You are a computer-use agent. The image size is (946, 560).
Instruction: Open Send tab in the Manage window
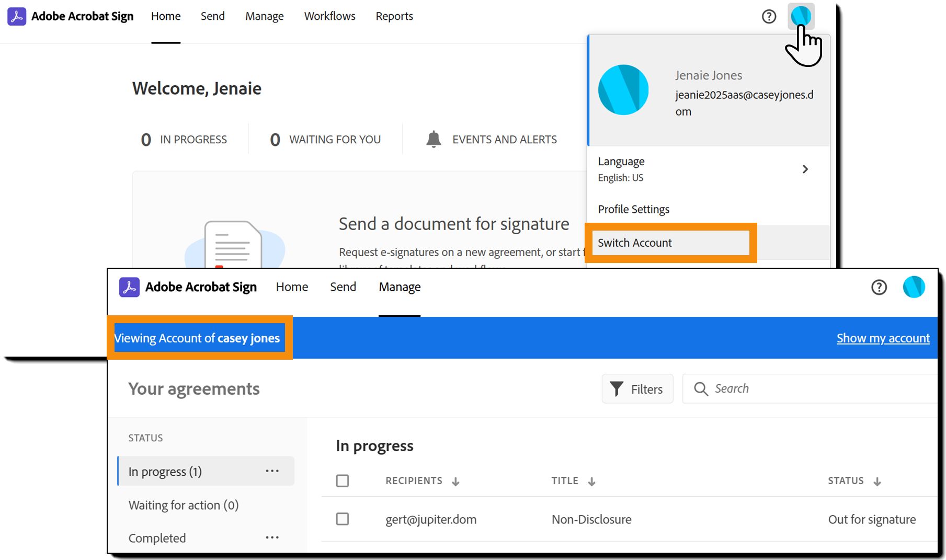pos(343,287)
